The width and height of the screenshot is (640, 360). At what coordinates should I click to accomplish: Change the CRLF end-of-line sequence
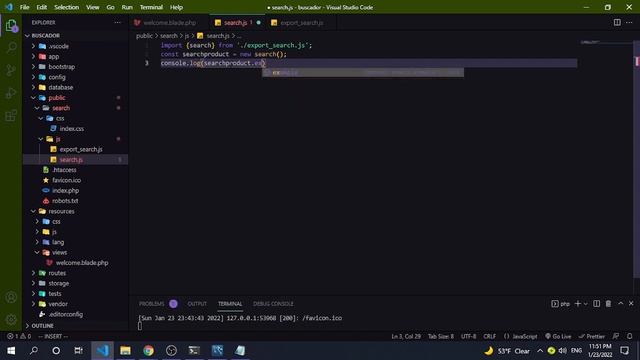pos(489,336)
